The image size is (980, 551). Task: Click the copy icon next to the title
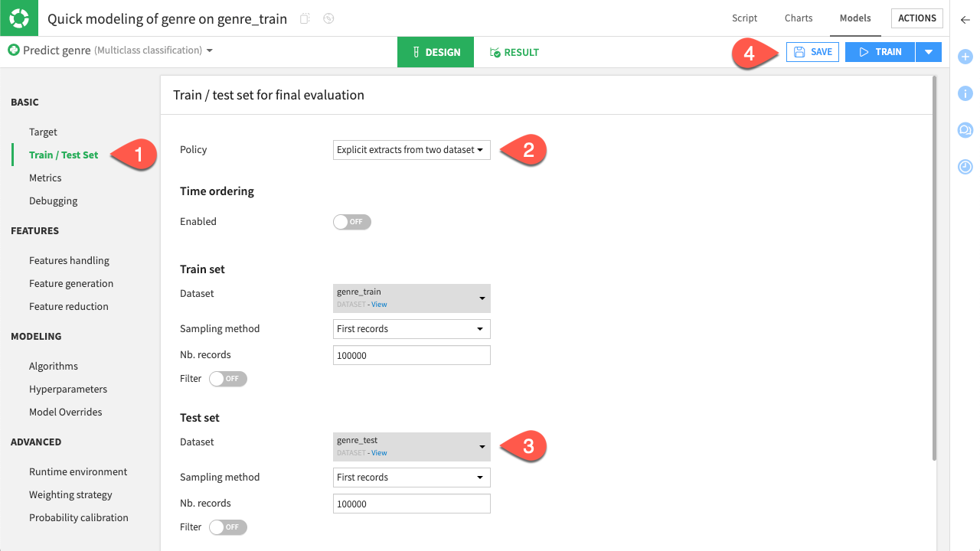(x=304, y=18)
